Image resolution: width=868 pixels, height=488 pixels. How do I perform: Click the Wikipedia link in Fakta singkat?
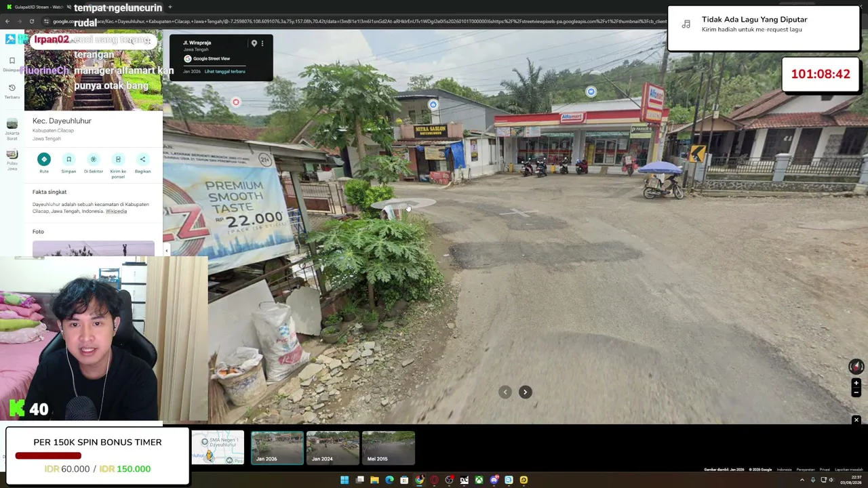(116, 211)
